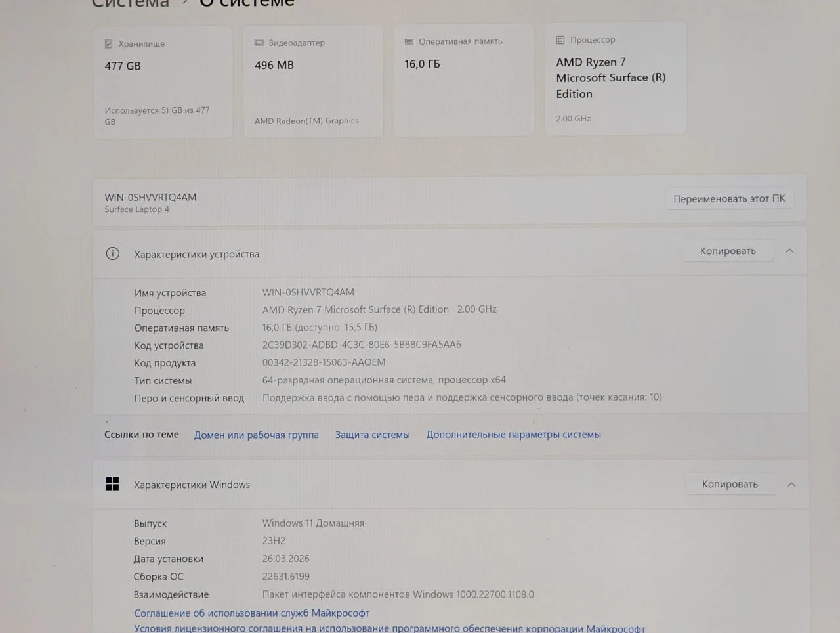Click the Используется 51 GB из 477 GB text
The image size is (840, 633).
tap(157, 116)
